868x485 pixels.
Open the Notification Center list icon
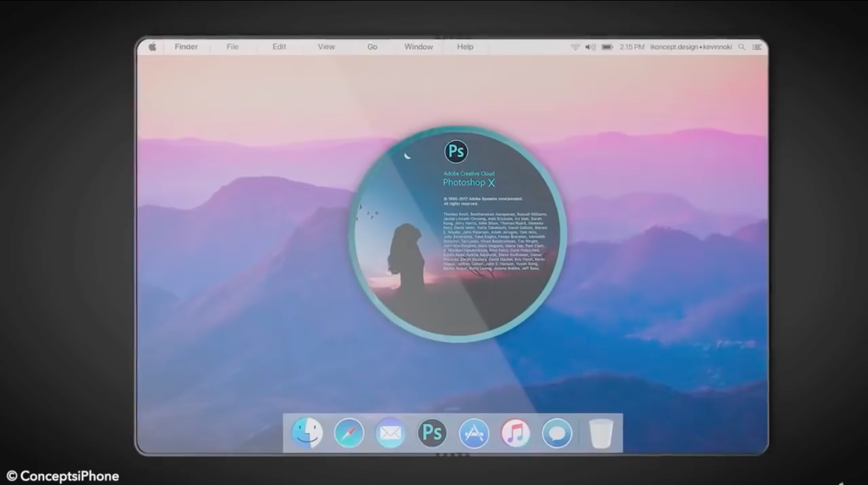pos(756,46)
